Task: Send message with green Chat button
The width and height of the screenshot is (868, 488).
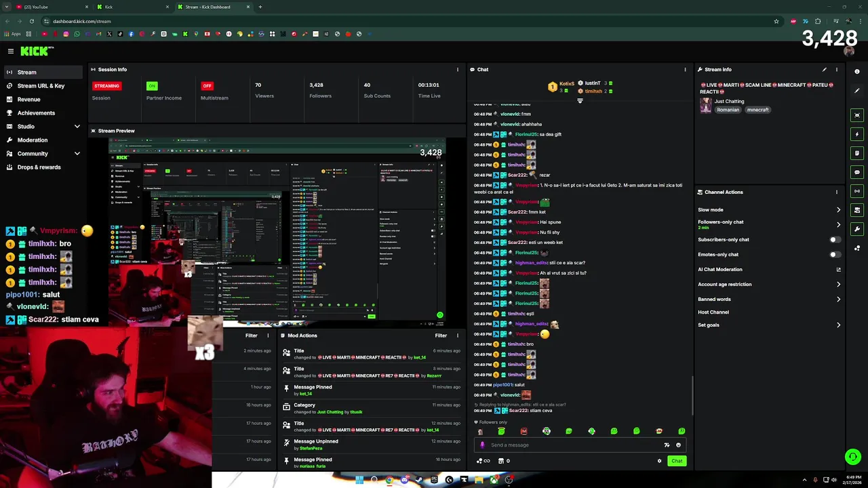Action: [x=677, y=461]
